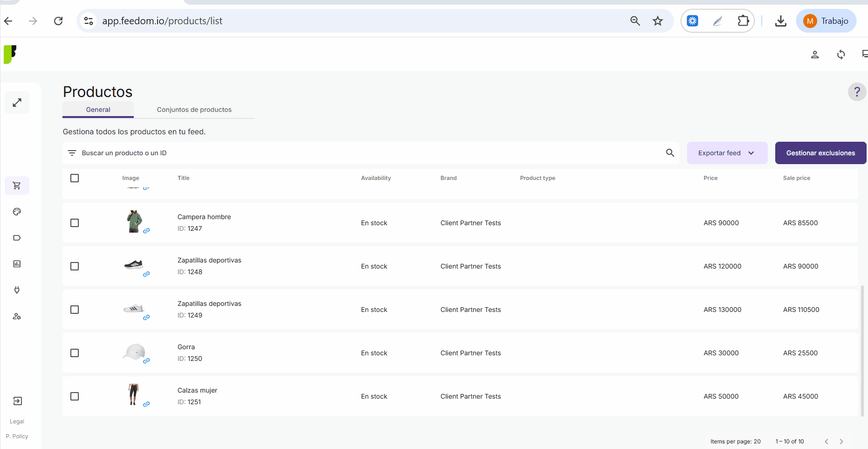
Task: Expand the Exportar feed dropdown
Action: point(727,153)
